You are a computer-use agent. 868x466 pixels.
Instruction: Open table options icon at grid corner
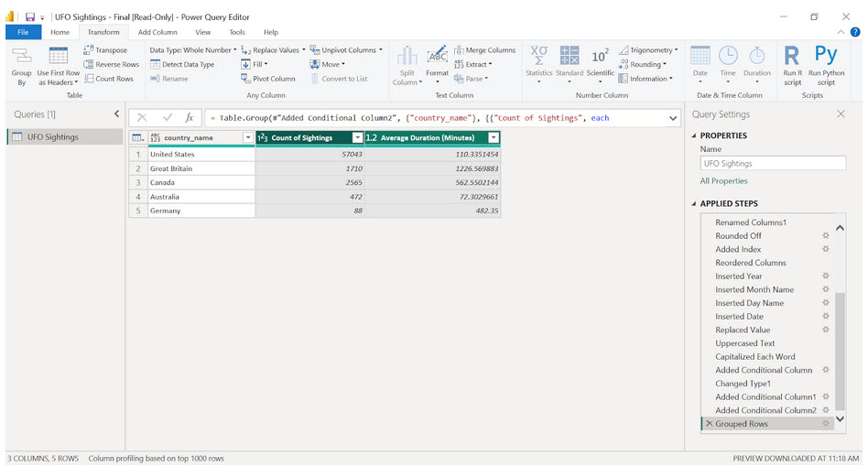click(x=138, y=137)
